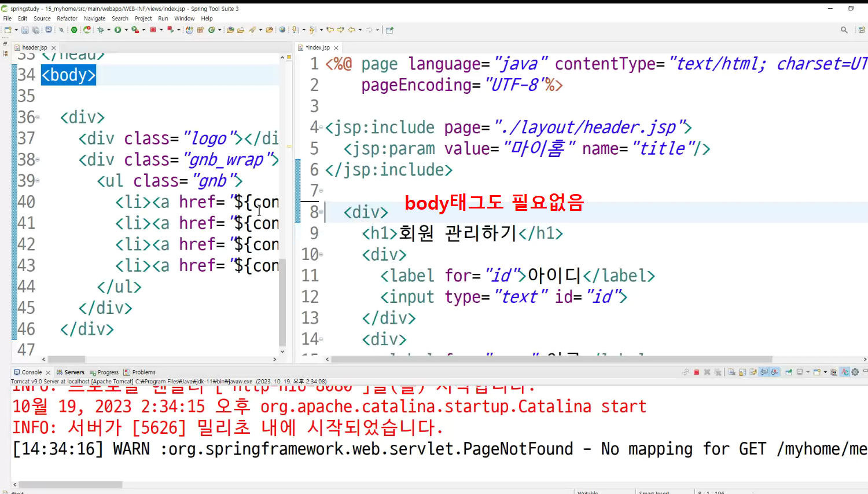Click the green Run icon
Viewport: 868px width, 494px height.
(x=117, y=30)
